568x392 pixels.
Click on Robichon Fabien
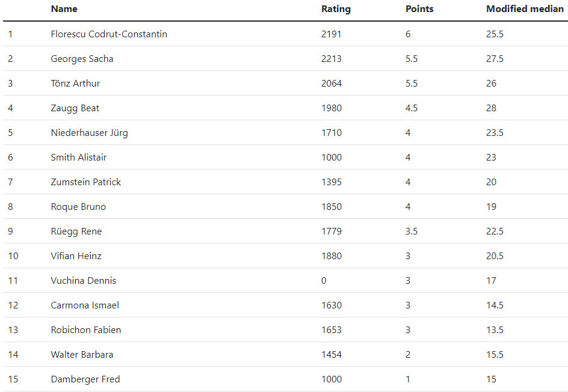86,329
